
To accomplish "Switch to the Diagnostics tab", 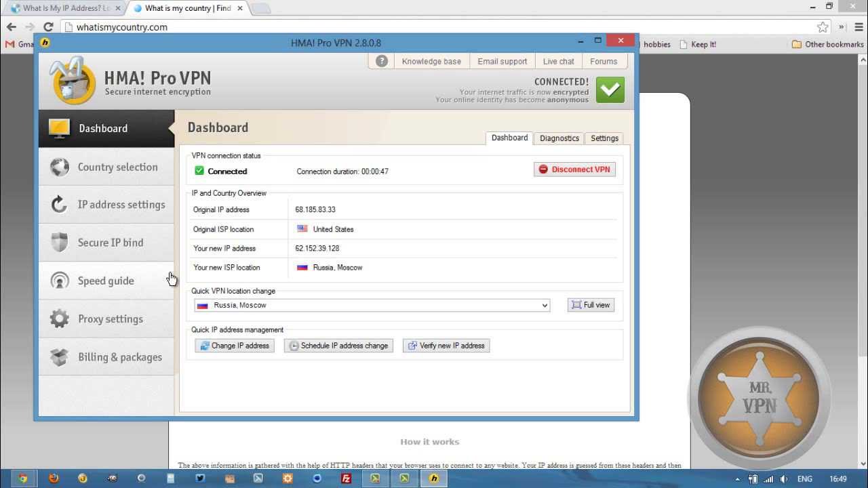I will tap(559, 138).
